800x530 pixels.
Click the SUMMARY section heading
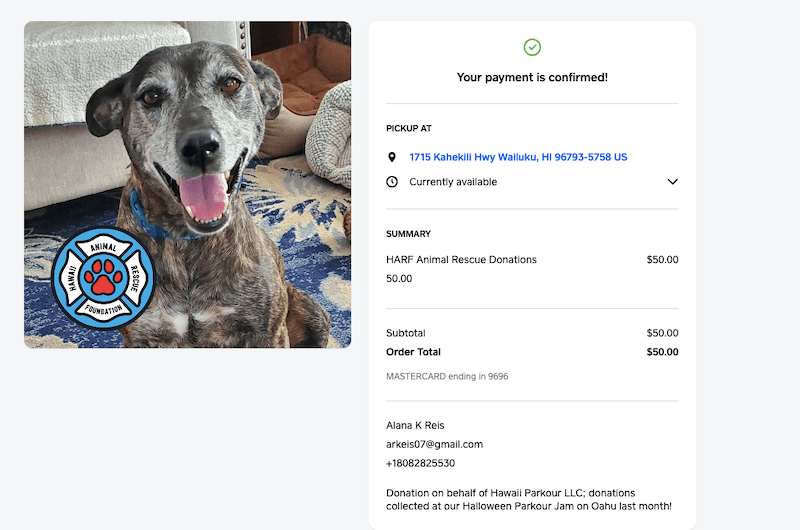click(408, 234)
